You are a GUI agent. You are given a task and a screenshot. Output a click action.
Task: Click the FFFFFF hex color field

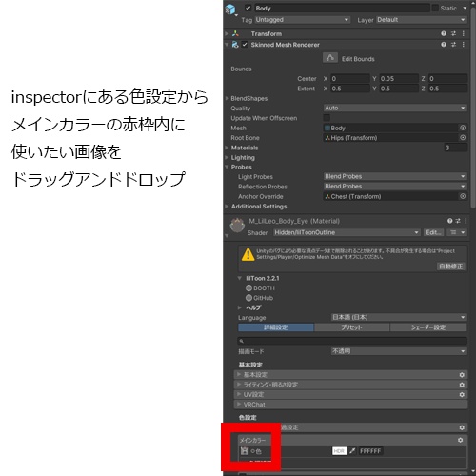pyautogui.click(x=371, y=451)
